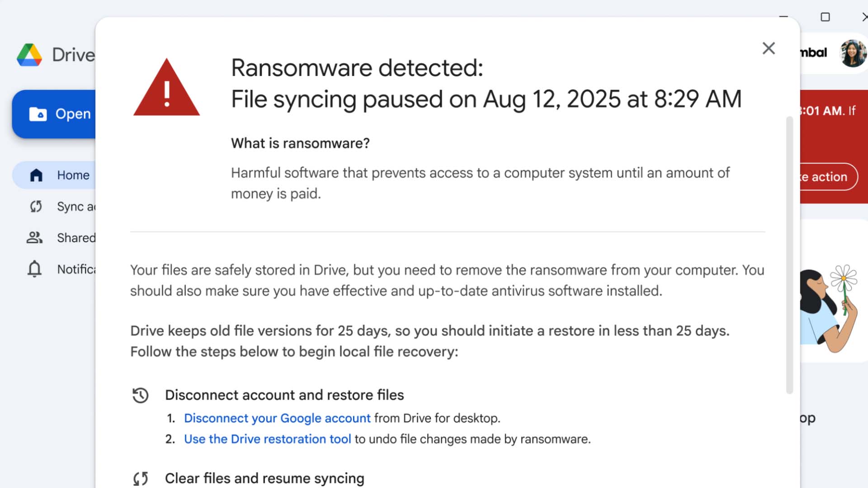This screenshot has width=868, height=488.
Task: Click the history clock icon beside Disconnect account
Action: 140,395
